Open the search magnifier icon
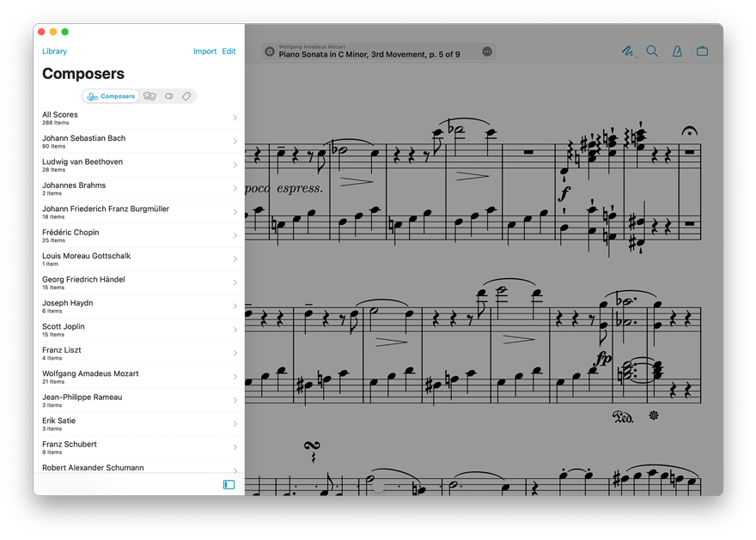 652,51
